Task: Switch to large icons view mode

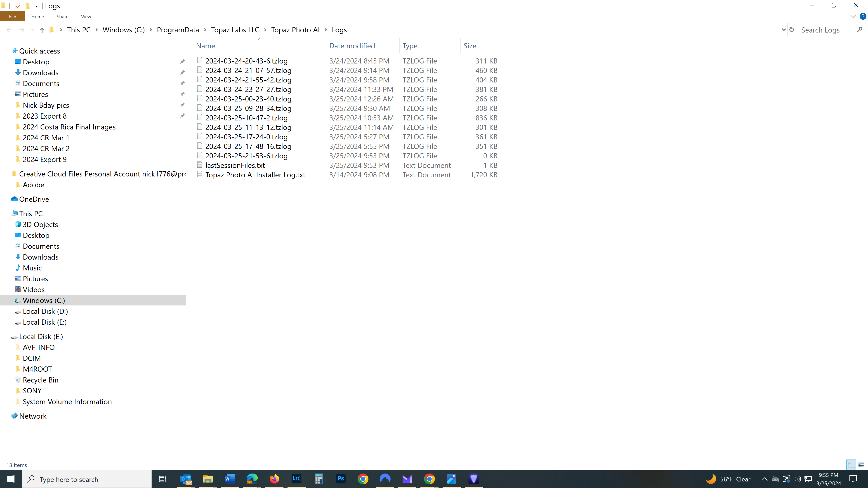Action: pos(861,465)
